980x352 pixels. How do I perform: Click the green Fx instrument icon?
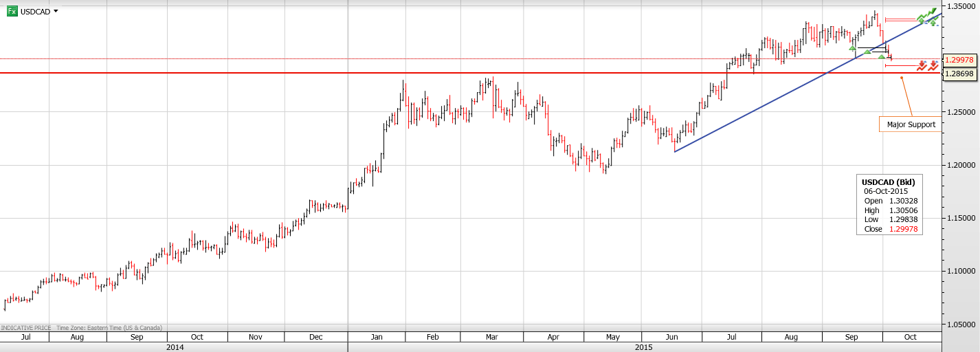[x=12, y=11]
